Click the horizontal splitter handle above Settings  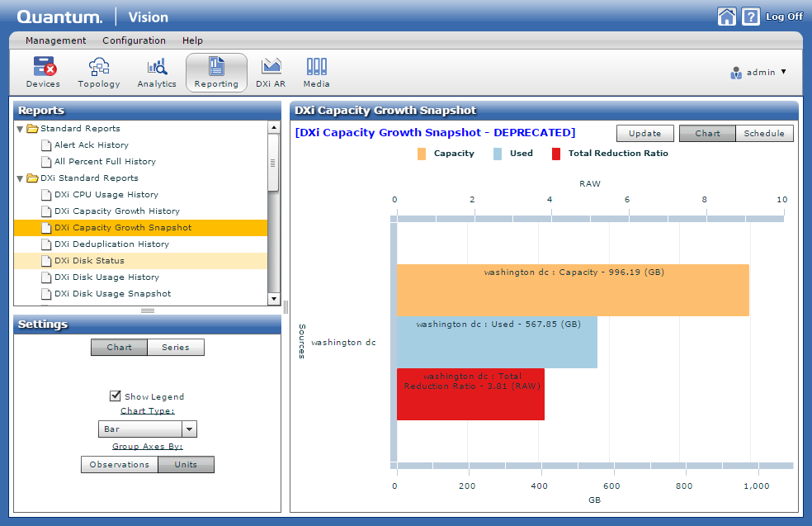[148, 310]
